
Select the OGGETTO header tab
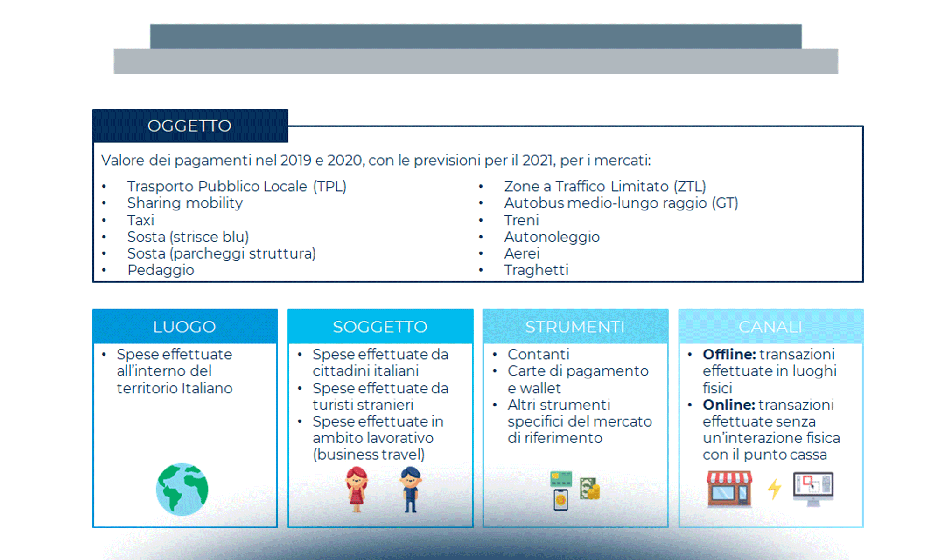pyautogui.click(x=190, y=126)
